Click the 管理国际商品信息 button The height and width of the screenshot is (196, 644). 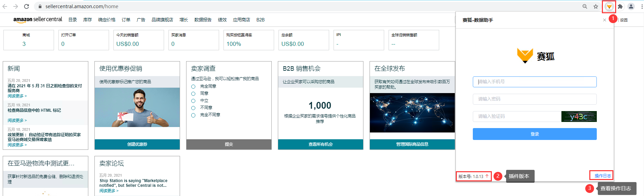pos(412,144)
